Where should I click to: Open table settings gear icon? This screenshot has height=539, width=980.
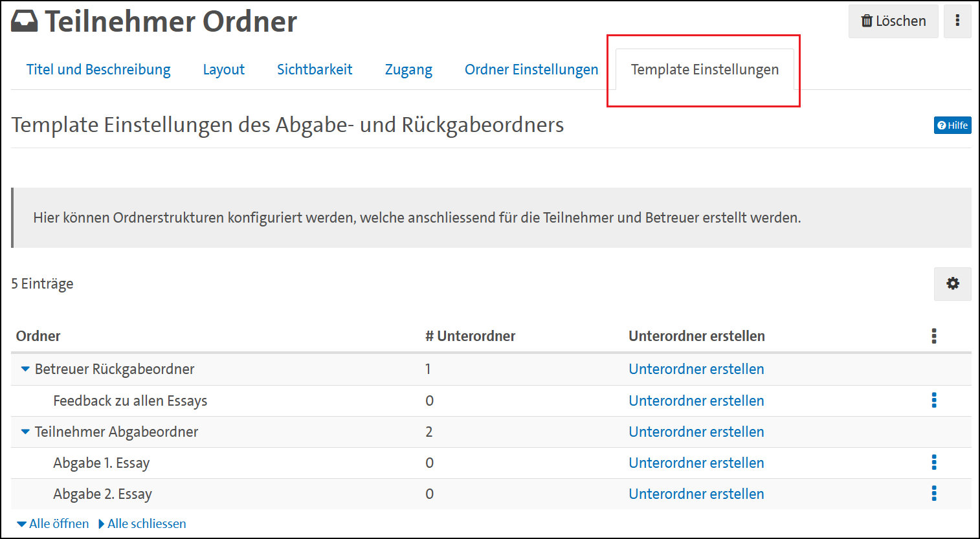point(952,283)
